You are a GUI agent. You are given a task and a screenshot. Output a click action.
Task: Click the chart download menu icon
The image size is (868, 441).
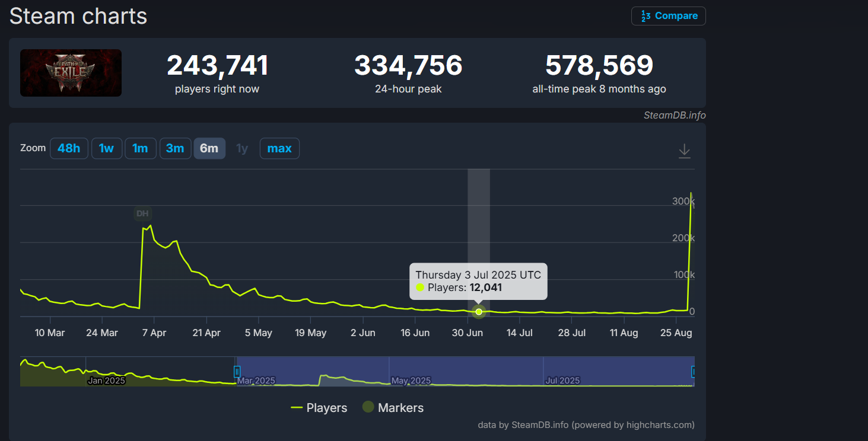point(685,151)
